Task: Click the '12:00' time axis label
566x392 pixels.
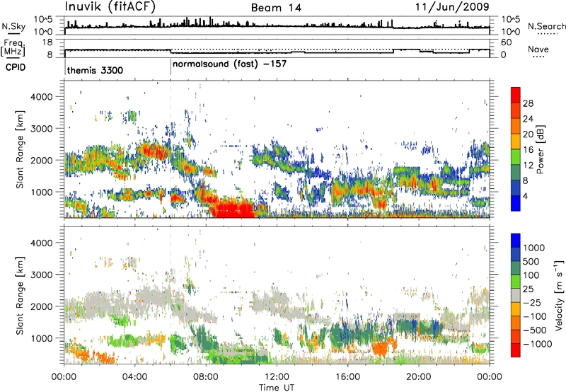Action: 277,377
